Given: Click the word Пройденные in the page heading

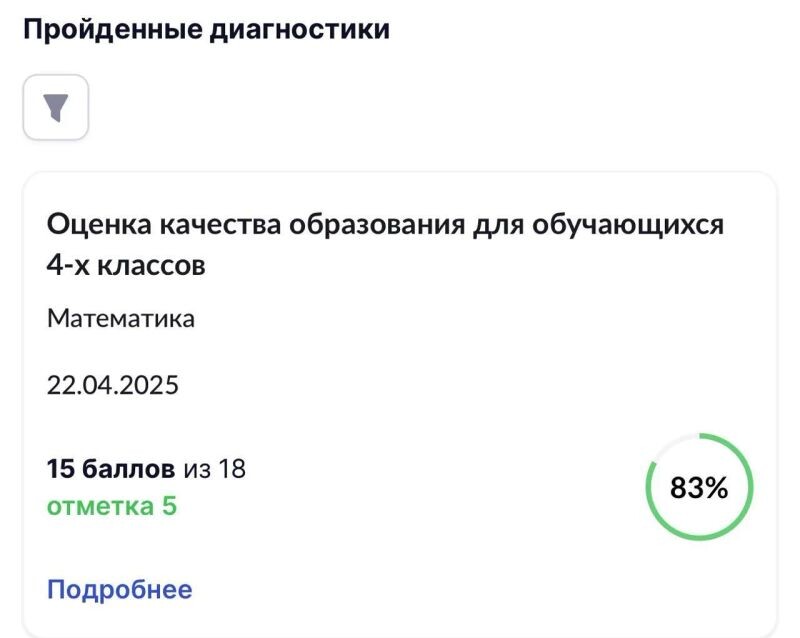Looking at the screenshot, I should (110, 30).
